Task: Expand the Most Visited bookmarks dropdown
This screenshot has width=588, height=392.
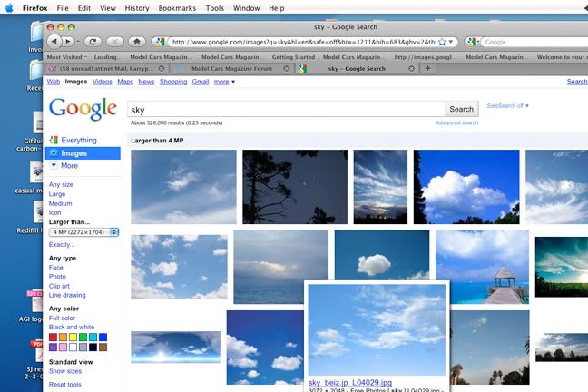Action: (67, 57)
